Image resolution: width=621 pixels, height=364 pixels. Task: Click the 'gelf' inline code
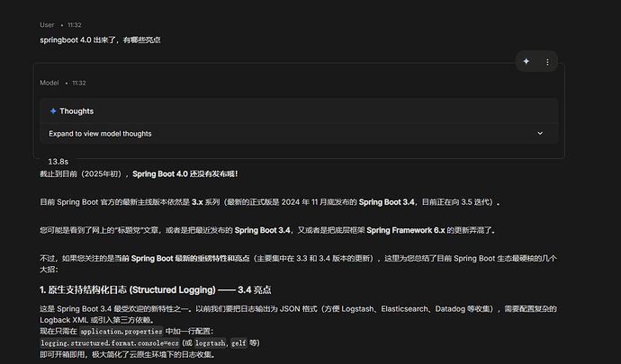[238, 343]
